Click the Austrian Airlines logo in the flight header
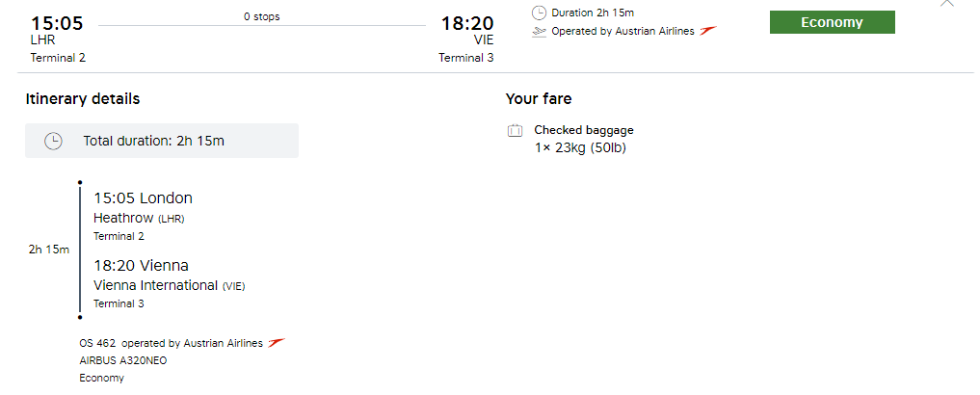This screenshot has width=980, height=395. tap(708, 31)
